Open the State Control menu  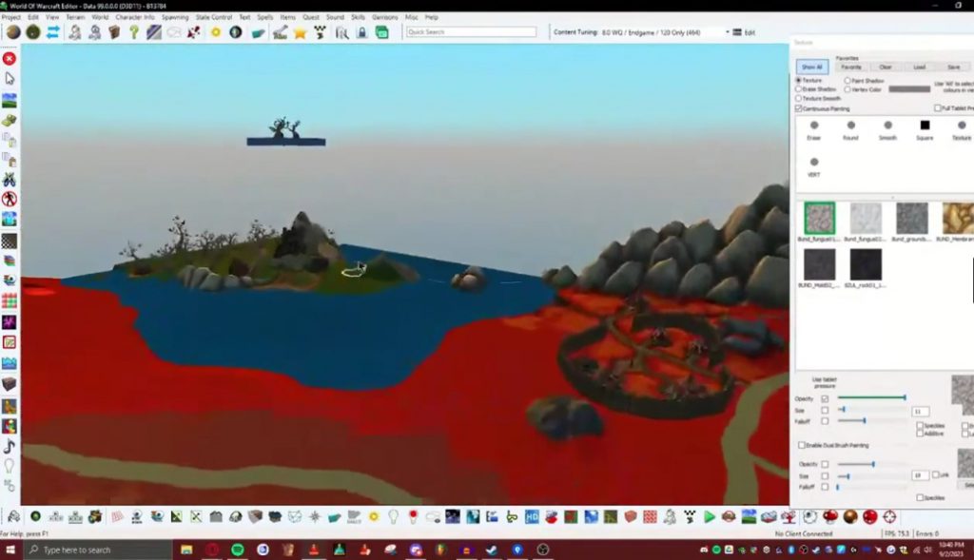(214, 17)
